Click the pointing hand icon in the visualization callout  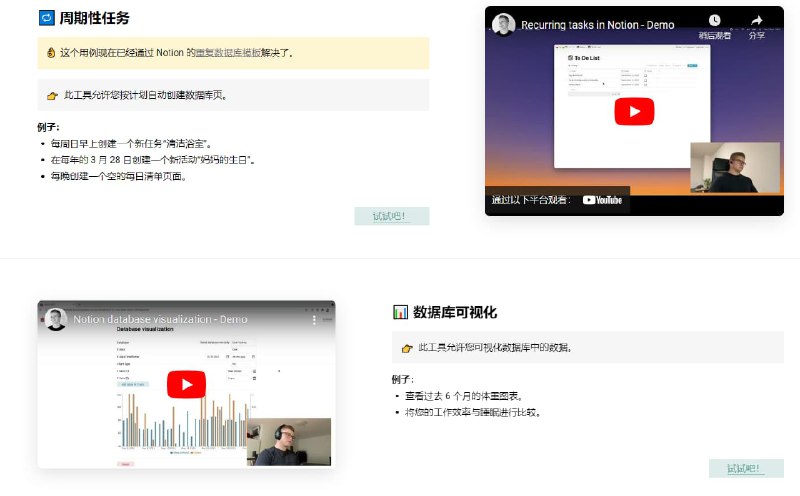click(x=407, y=348)
